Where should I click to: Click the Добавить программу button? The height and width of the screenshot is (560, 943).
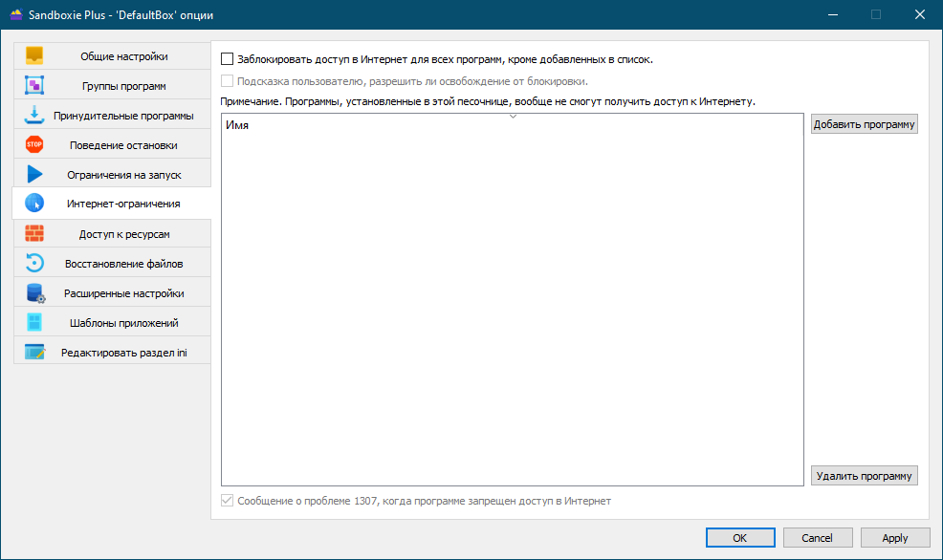[x=865, y=124]
